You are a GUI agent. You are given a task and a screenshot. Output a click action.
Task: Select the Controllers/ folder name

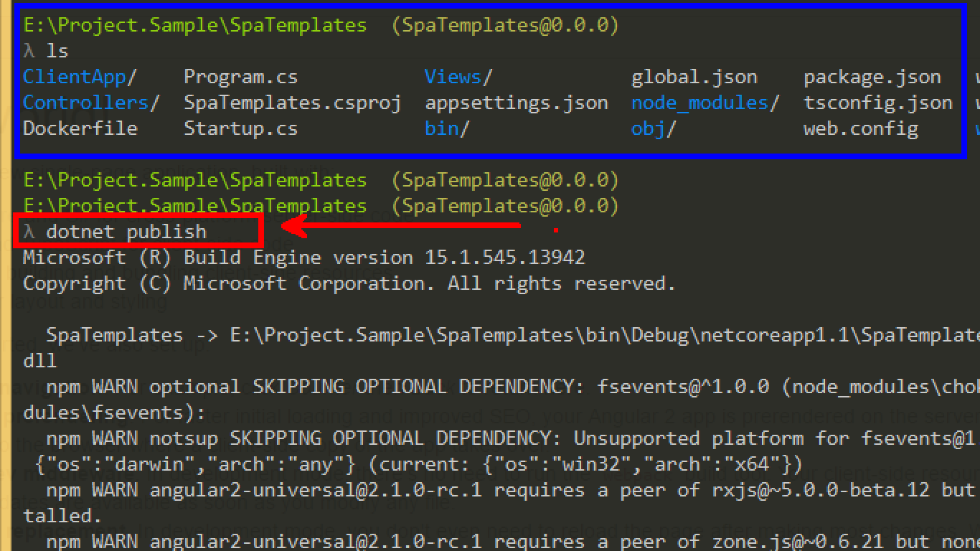click(91, 103)
